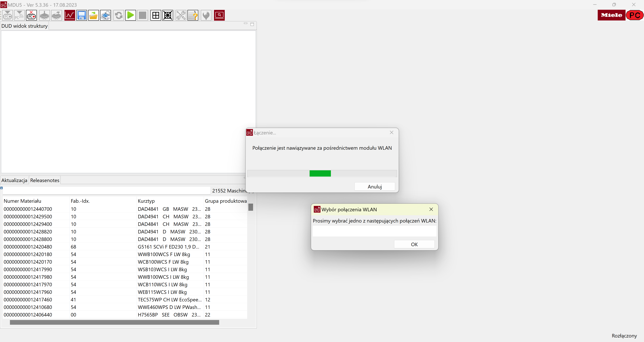
Task: Click the WLAN connection selection list field
Action: pyautogui.click(x=374, y=231)
